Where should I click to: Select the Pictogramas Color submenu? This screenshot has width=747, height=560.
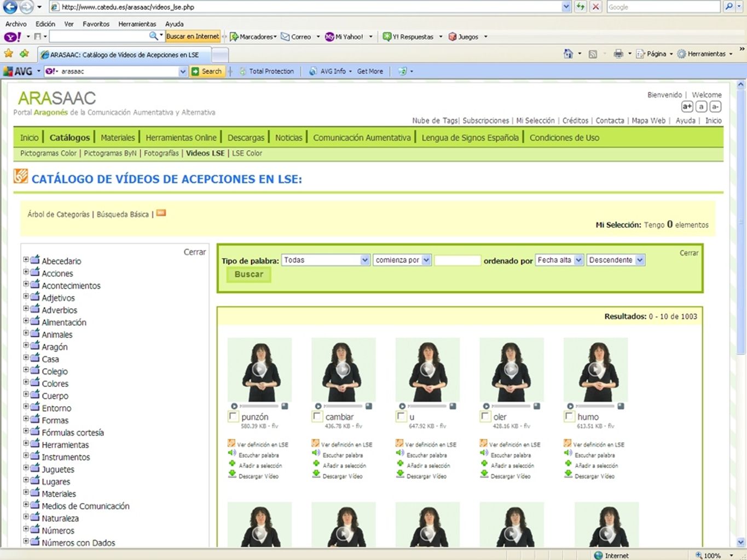point(48,153)
